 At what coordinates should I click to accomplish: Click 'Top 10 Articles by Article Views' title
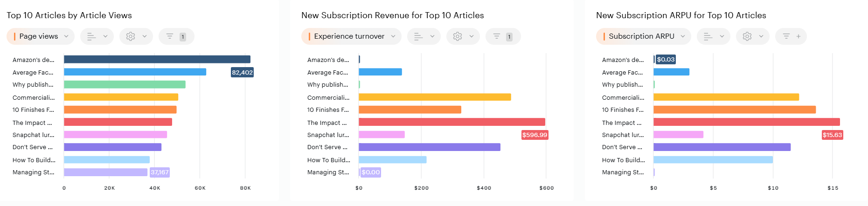(69, 15)
